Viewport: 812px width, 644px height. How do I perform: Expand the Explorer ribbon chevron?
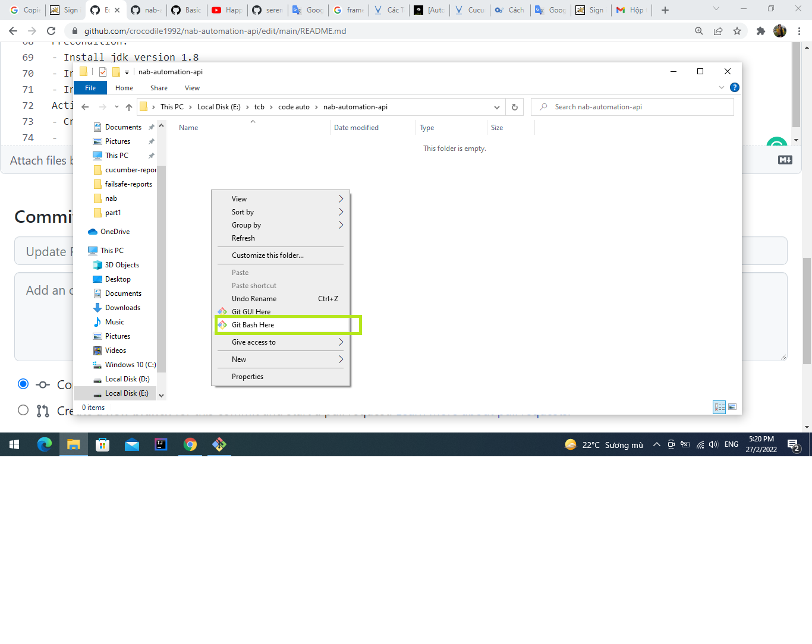[722, 87]
